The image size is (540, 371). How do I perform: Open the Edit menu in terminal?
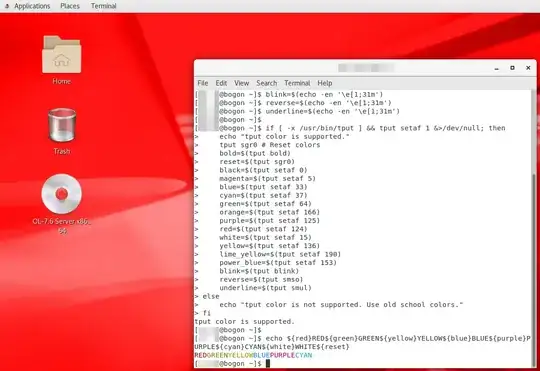(221, 83)
